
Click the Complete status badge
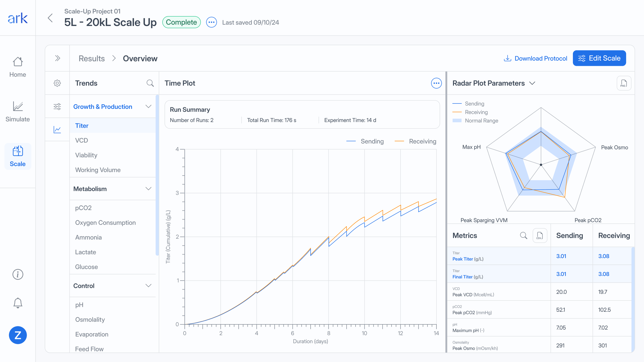click(182, 22)
